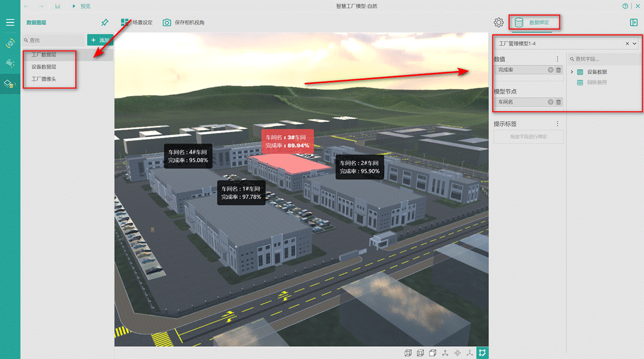Image resolution: width=644 pixels, height=359 pixels.
Task: Pin the 数据图层 panel with the pushpin icon
Action: (x=105, y=23)
